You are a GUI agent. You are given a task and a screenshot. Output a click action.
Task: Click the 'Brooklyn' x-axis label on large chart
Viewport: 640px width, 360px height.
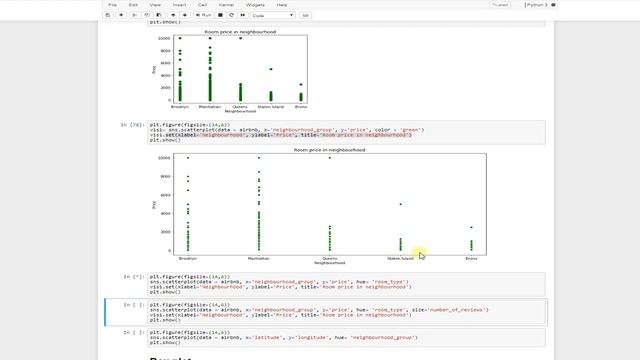(x=188, y=258)
